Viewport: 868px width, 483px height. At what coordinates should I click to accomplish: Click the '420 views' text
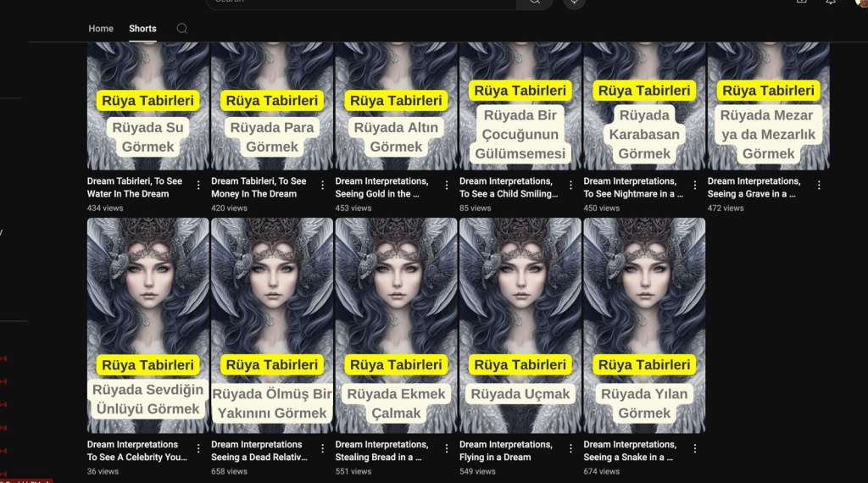(x=229, y=208)
